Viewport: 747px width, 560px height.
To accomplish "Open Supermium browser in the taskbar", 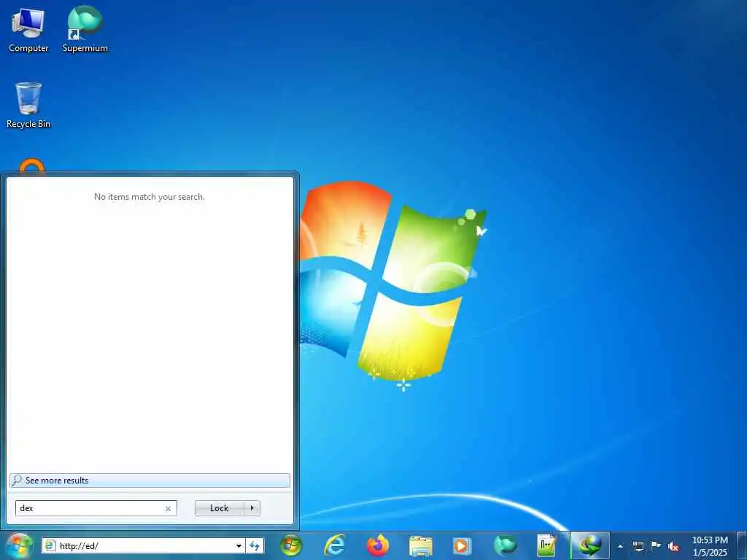I will (x=505, y=545).
